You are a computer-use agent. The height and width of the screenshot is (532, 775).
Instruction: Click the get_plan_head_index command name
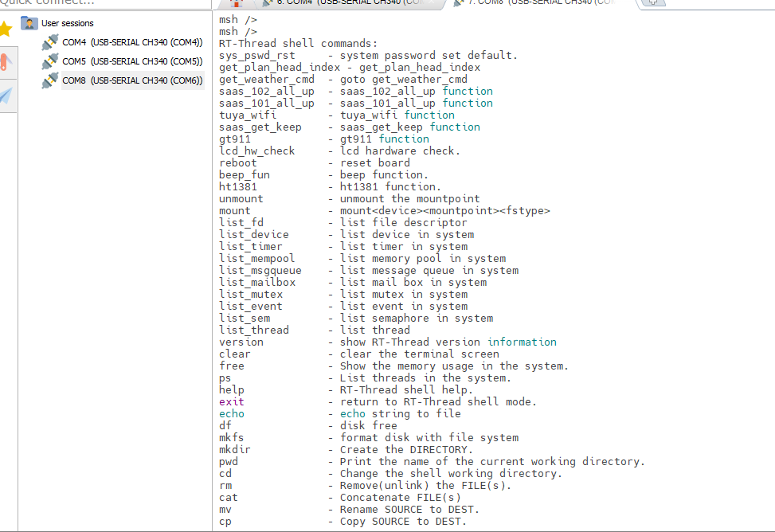[x=280, y=67]
